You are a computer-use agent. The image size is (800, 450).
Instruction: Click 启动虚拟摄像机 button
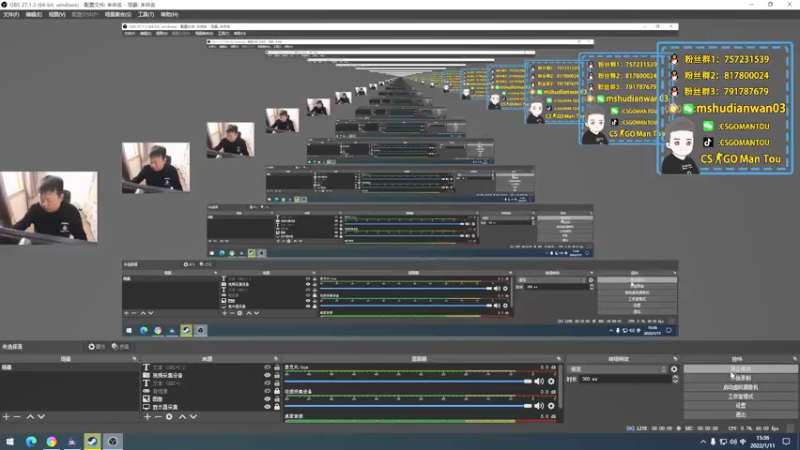(x=740, y=387)
